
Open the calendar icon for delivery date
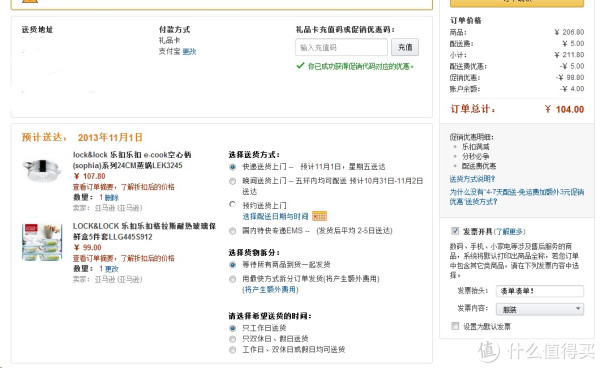coord(319,216)
